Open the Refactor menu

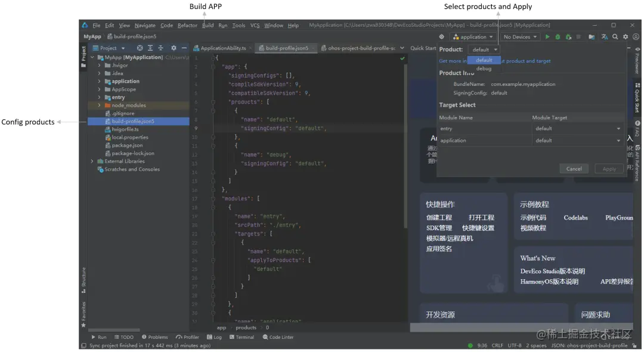pyautogui.click(x=187, y=26)
